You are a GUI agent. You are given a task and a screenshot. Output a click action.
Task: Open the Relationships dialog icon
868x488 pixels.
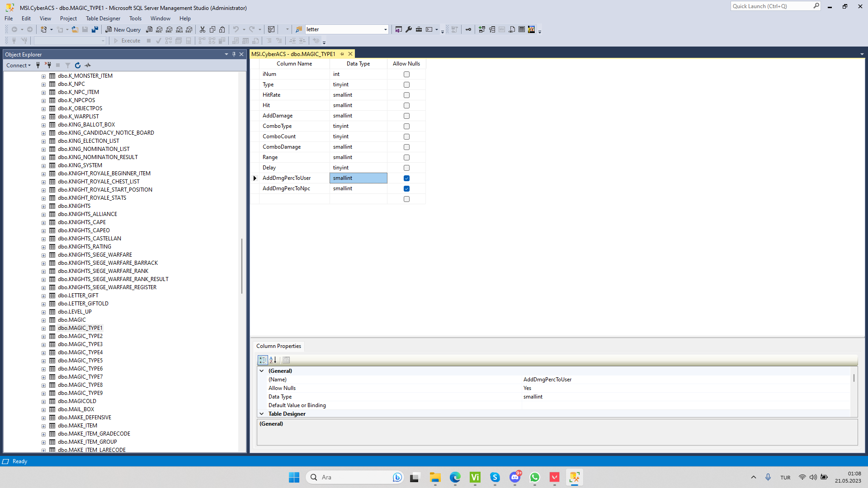tap(482, 29)
